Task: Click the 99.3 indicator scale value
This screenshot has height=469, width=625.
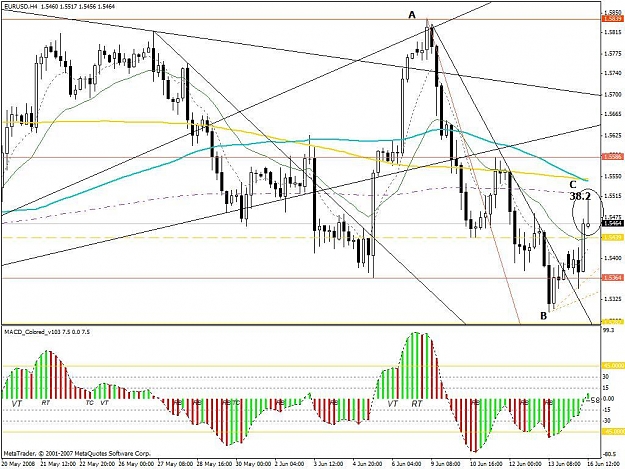Action: tap(608, 330)
